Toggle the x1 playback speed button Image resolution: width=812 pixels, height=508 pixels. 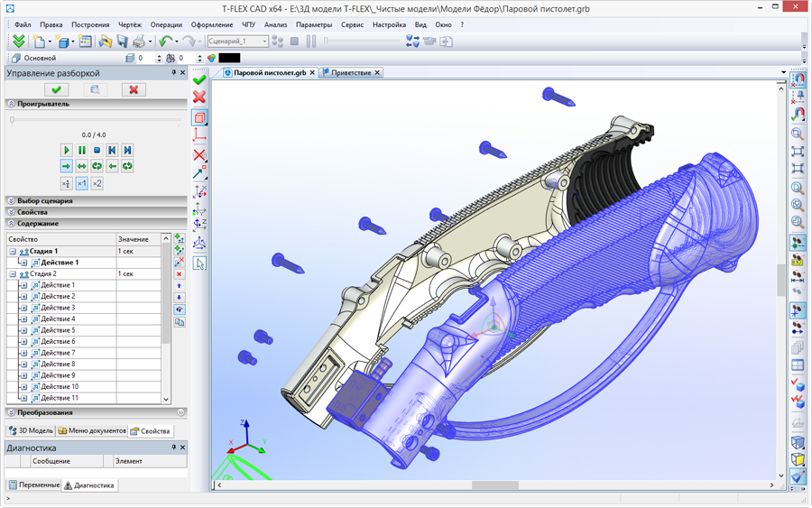tap(81, 183)
